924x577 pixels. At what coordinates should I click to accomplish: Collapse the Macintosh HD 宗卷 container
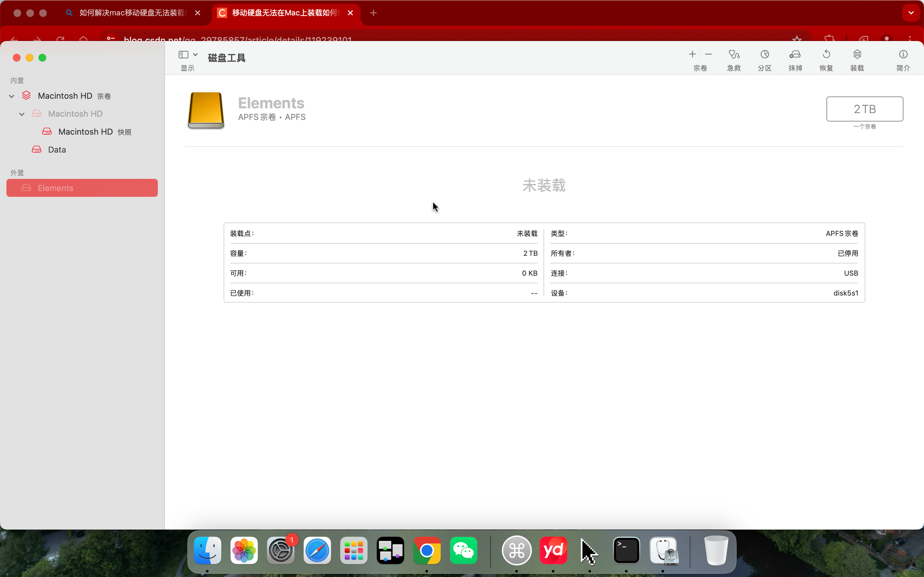[x=12, y=96]
